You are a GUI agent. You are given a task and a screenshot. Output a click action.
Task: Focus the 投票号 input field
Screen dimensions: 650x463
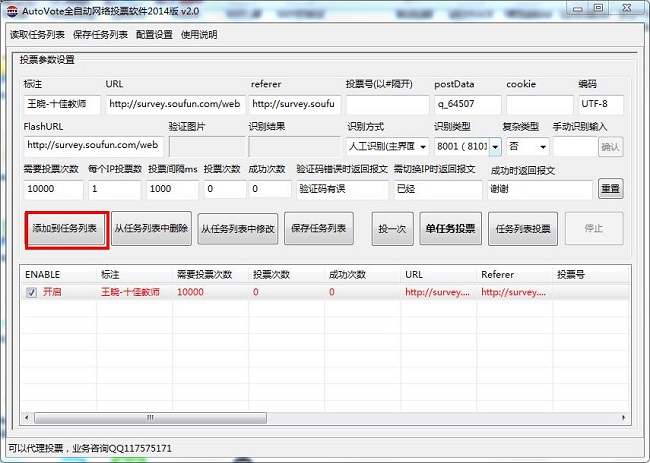click(x=388, y=104)
